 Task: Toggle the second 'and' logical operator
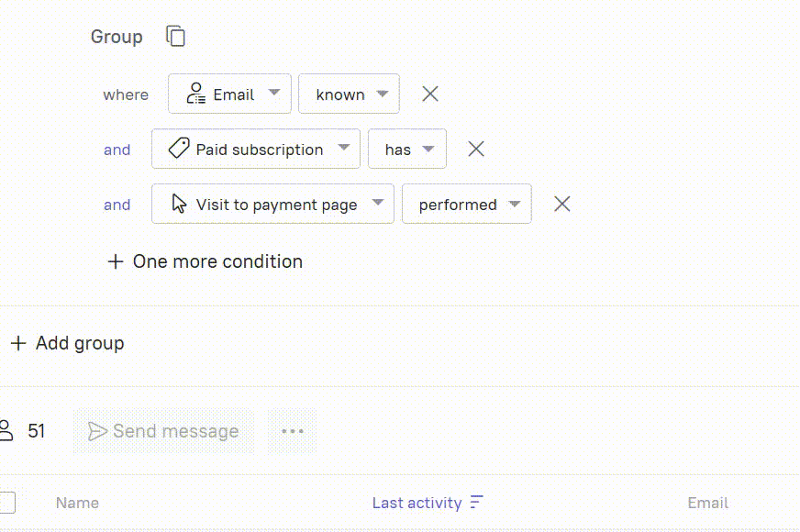pos(117,205)
